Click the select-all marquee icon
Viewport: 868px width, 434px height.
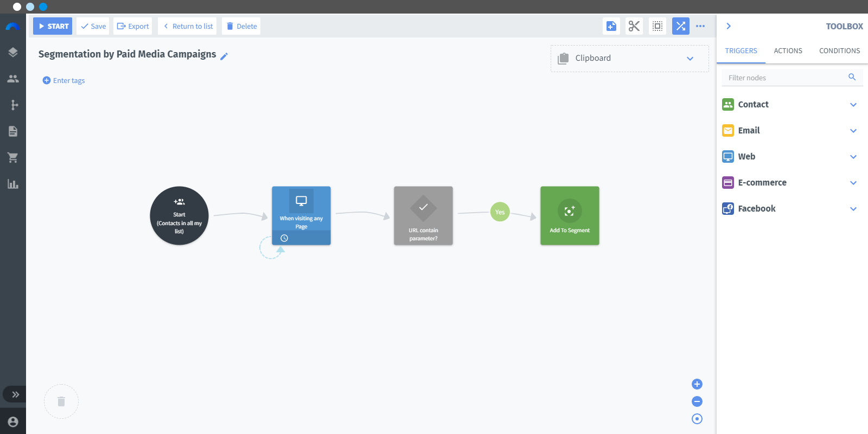click(658, 26)
